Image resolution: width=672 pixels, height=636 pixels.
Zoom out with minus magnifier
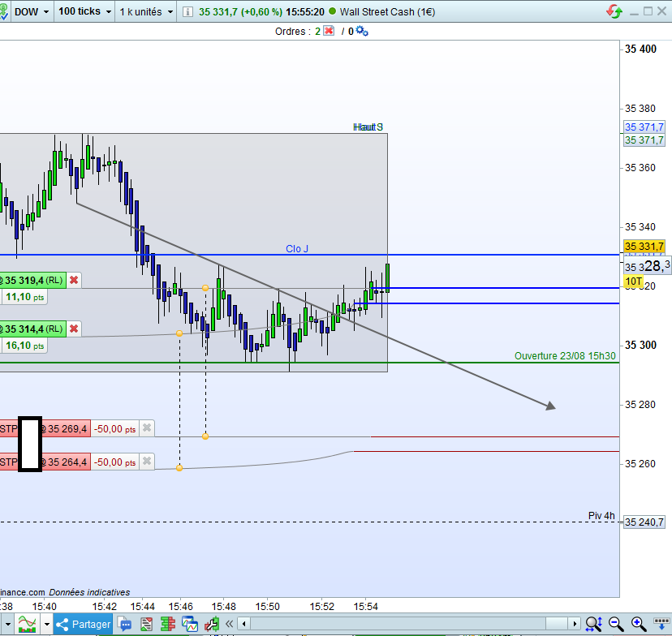616,624
